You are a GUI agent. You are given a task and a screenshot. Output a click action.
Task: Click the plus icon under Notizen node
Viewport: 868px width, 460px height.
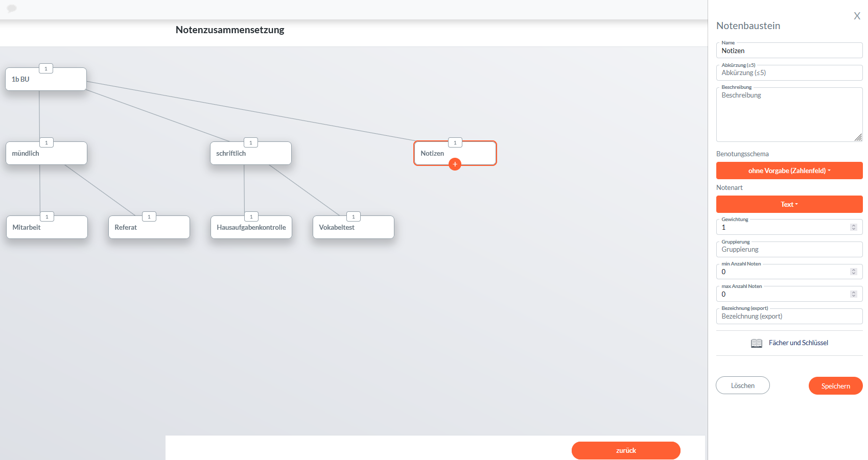(455, 164)
